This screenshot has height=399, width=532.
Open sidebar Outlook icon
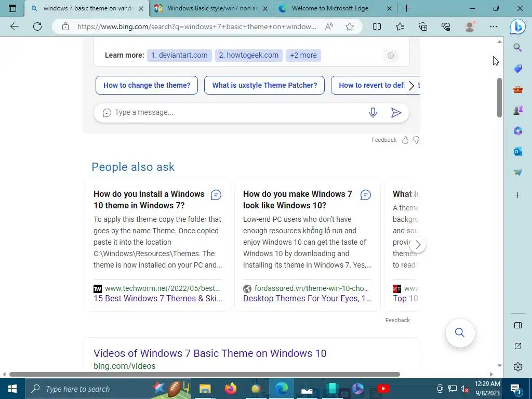[x=518, y=152]
